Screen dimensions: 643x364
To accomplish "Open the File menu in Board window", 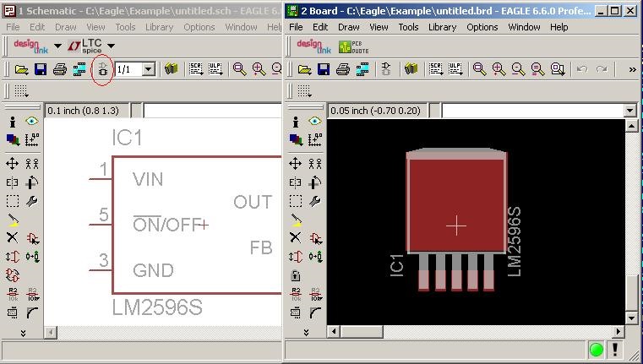I will 296,27.
